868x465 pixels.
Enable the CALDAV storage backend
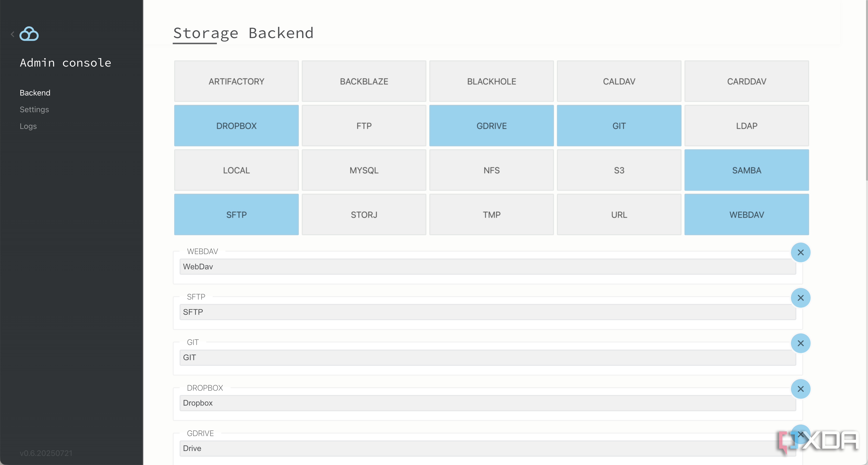(619, 81)
